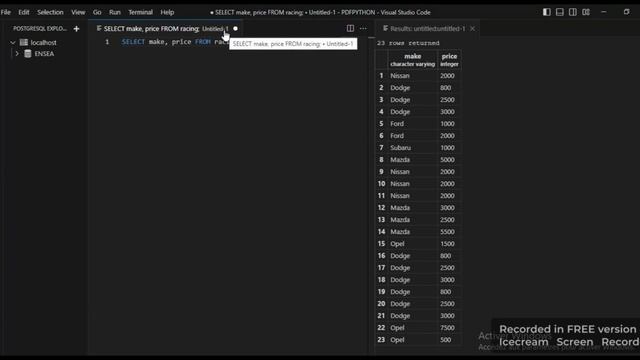Viewport: 640px width, 360px height.
Task: Switch to the Untitled-1 SQL editor tab
Action: tap(166, 29)
